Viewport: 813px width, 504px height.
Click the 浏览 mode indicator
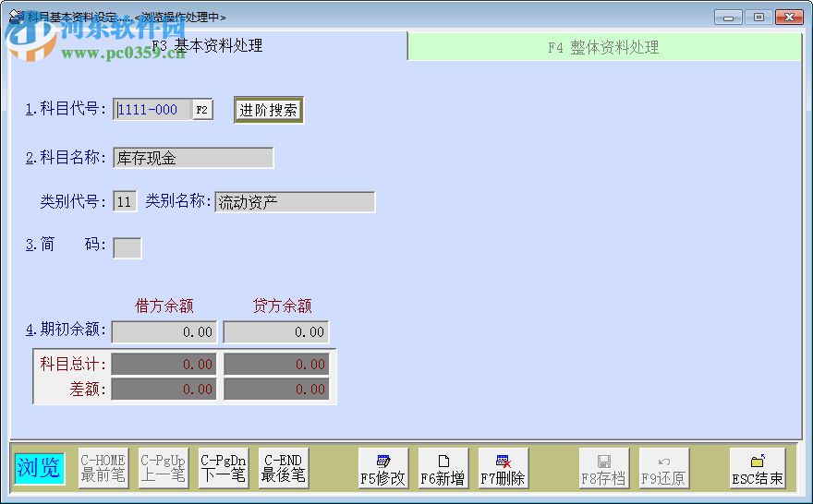pyautogui.click(x=39, y=468)
